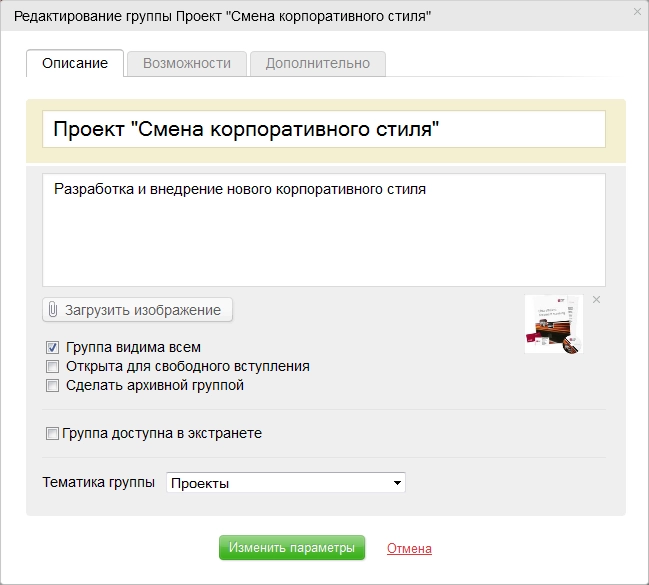Click the group image thumbnail

[x=554, y=324]
